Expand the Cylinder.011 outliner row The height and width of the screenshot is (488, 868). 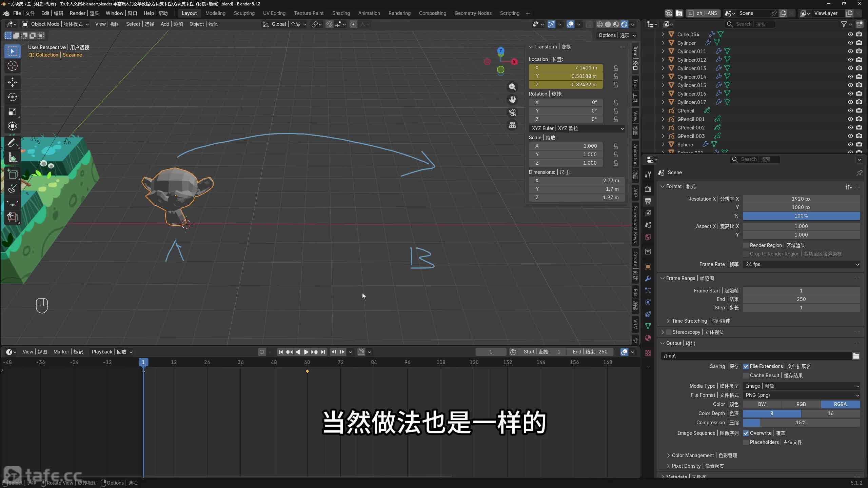[x=663, y=51]
